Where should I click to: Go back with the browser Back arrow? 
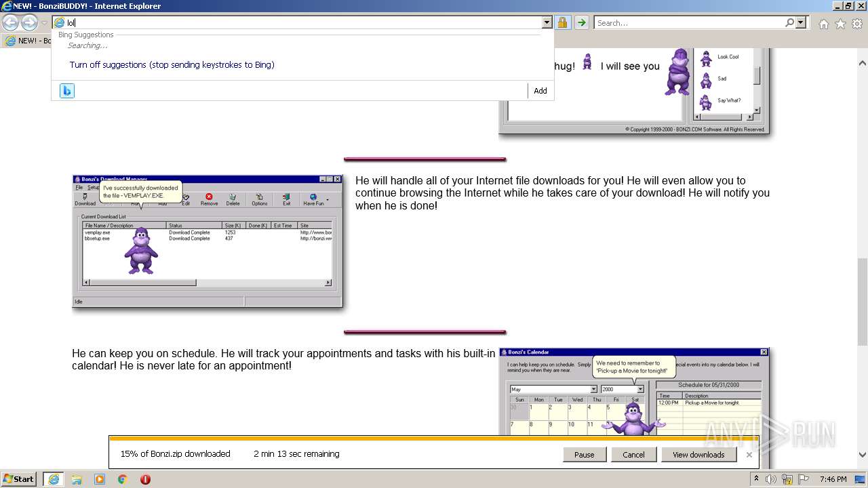[10, 22]
